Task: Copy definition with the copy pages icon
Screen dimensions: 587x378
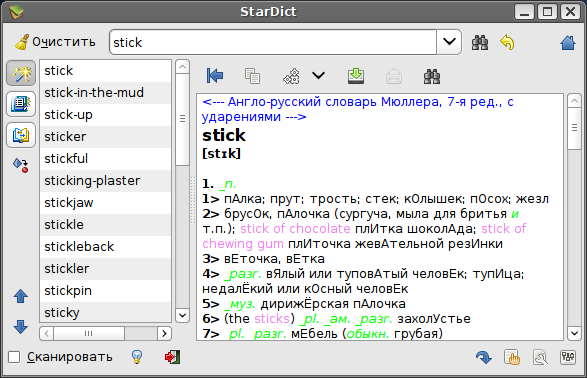Action: click(x=252, y=76)
